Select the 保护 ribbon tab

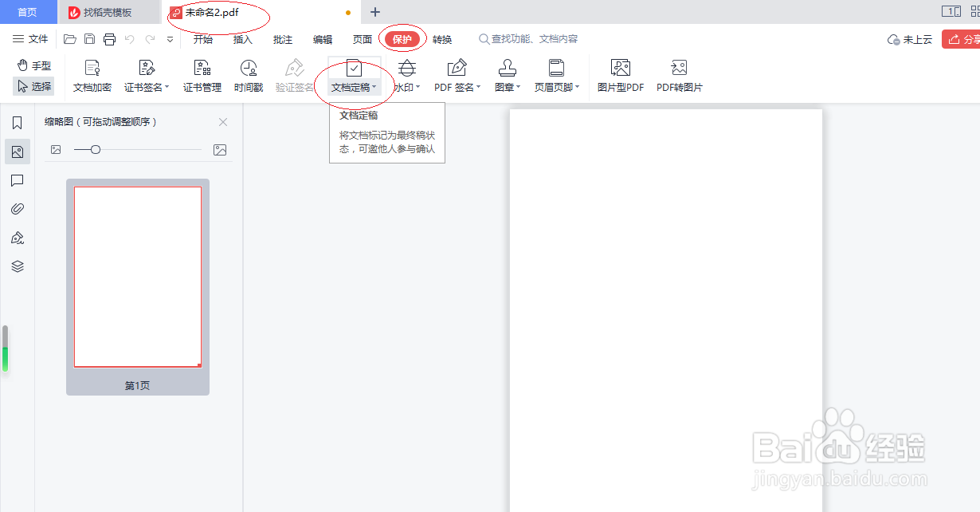[x=402, y=39]
